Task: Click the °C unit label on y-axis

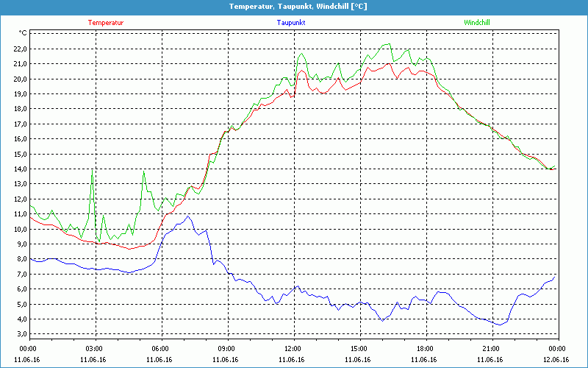Action: point(23,33)
